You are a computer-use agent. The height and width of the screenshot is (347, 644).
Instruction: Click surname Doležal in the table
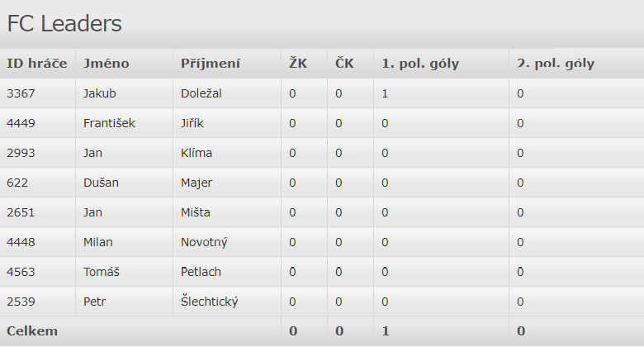(201, 93)
